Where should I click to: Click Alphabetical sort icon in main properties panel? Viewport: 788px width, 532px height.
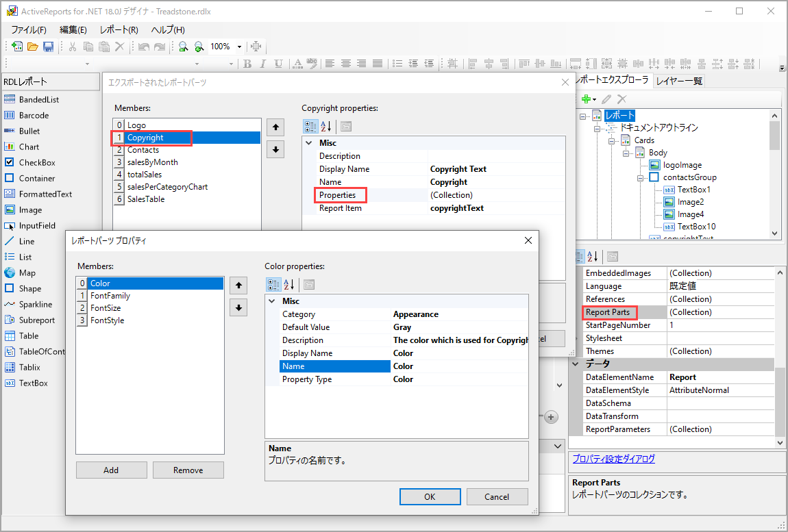[x=593, y=256]
